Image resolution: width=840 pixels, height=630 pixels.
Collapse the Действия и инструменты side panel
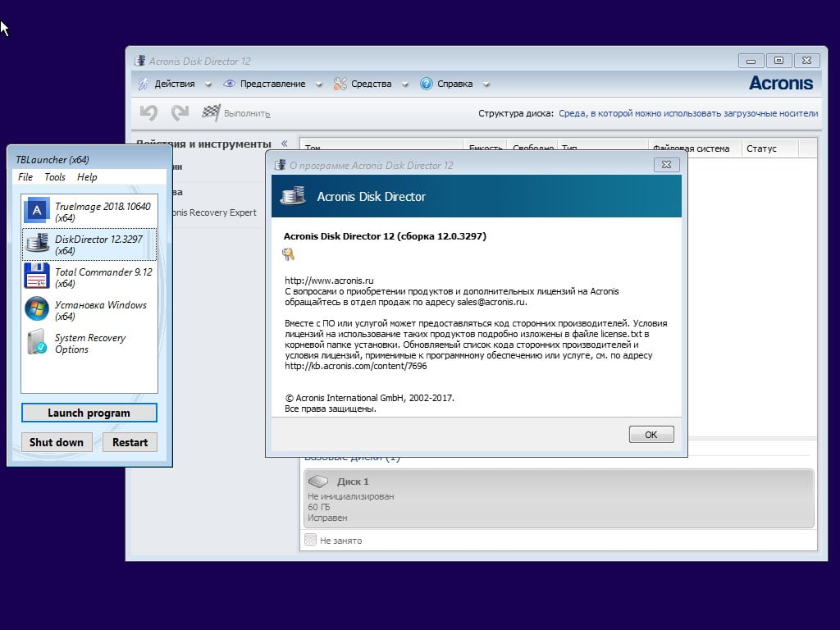coord(284,144)
